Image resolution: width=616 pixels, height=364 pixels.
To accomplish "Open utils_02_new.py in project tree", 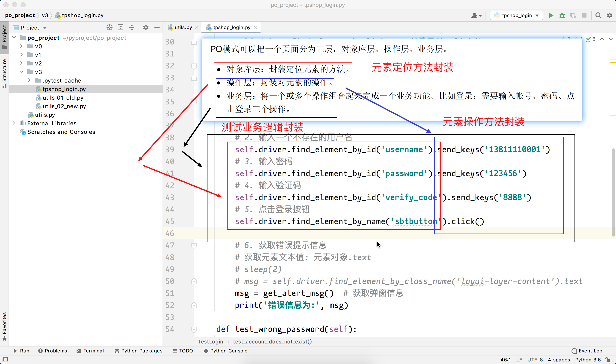I will click(x=64, y=106).
